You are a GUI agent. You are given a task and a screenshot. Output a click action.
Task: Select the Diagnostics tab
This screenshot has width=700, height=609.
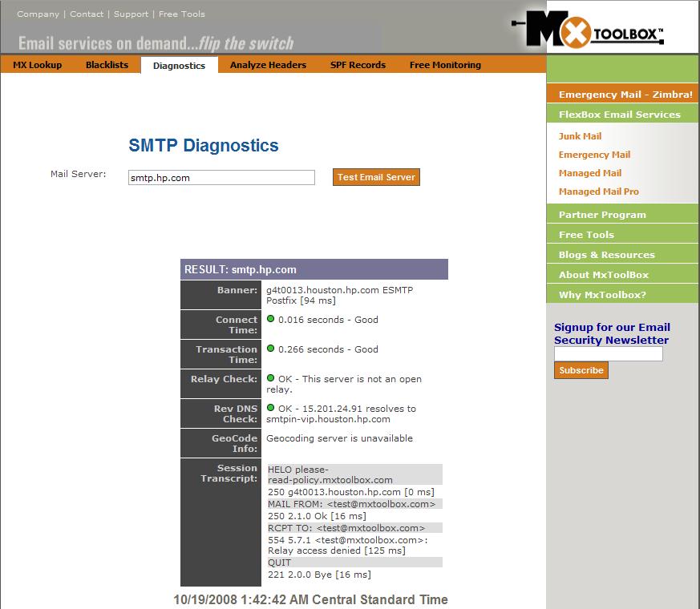tap(180, 66)
